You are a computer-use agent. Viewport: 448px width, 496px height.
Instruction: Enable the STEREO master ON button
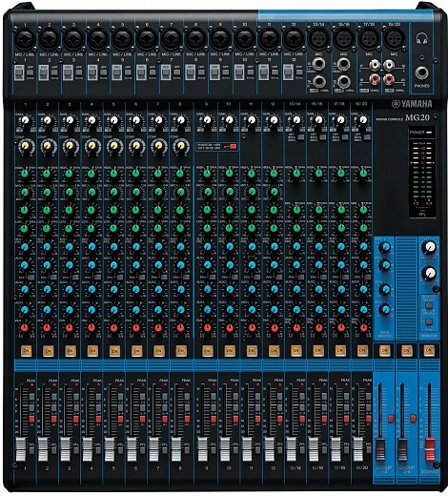pyautogui.click(x=429, y=351)
